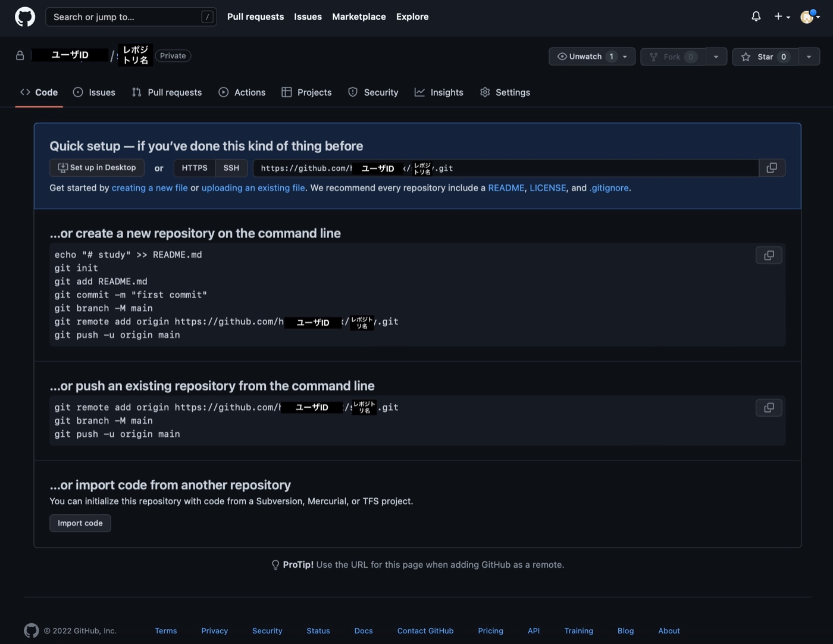Open API in the footer
Viewport: 833px width, 644px height.
coord(534,631)
